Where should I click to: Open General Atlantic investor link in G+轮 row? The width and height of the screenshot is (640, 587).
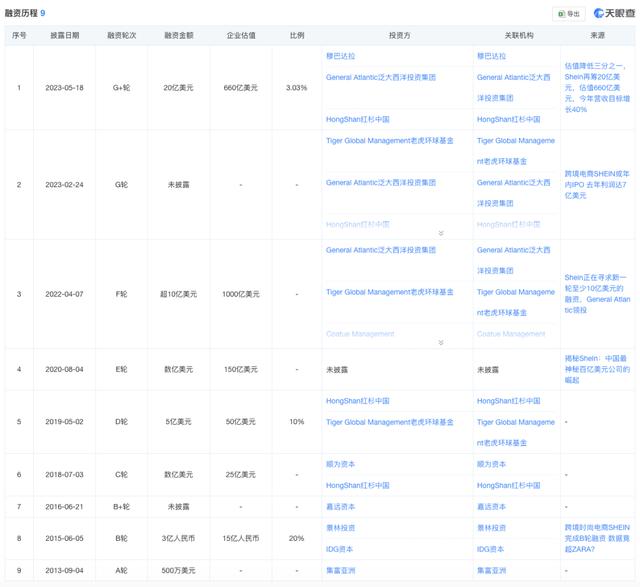(381, 77)
